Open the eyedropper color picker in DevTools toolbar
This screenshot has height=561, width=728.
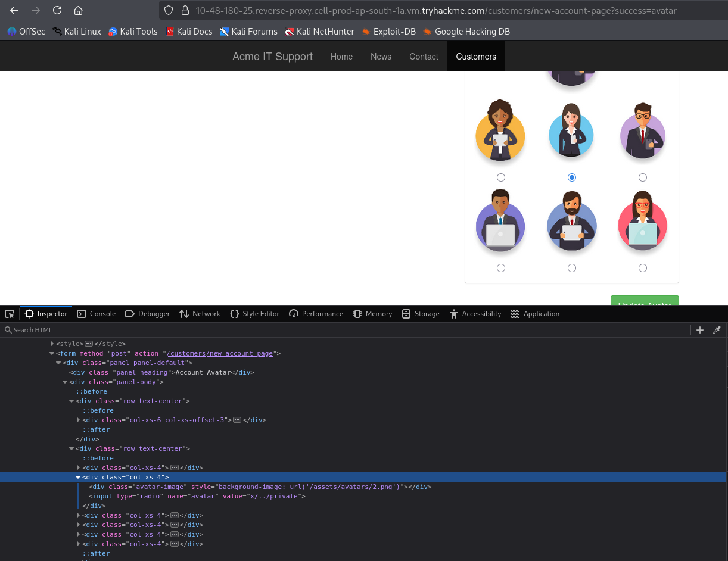[717, 329]
